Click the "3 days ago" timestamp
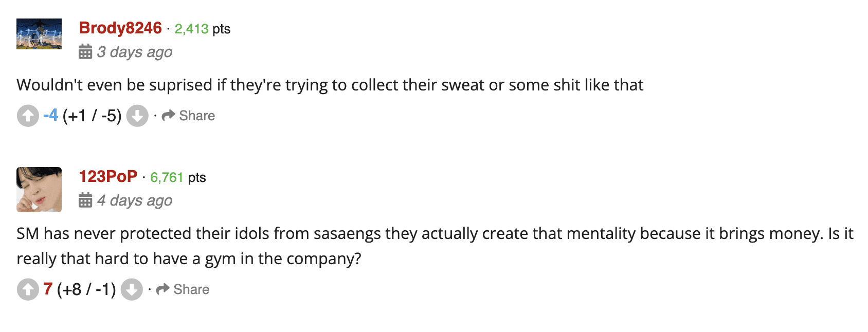Viewport: 868px width, 332px height. point(135,52)
